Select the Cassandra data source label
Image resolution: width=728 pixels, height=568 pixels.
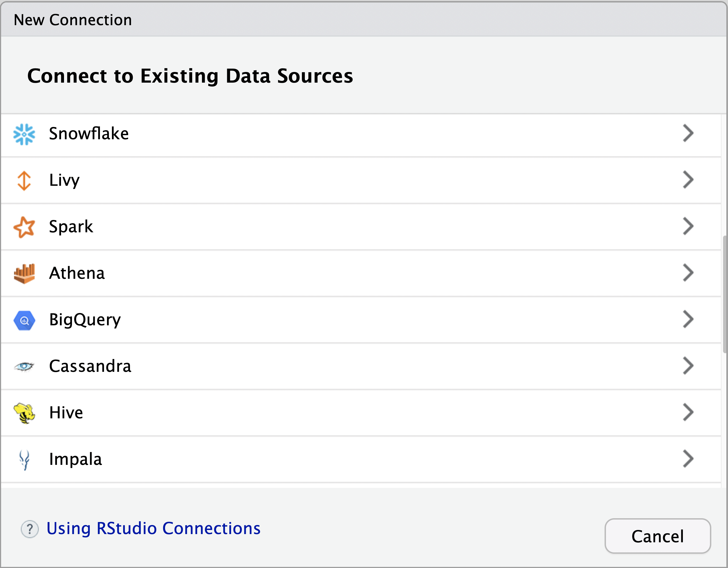pyautogui.click(x=90, y=366)
